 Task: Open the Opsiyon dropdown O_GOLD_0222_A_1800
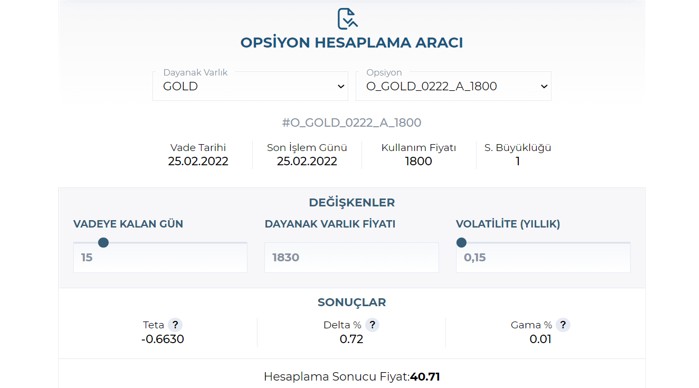[x=453, y=86]
